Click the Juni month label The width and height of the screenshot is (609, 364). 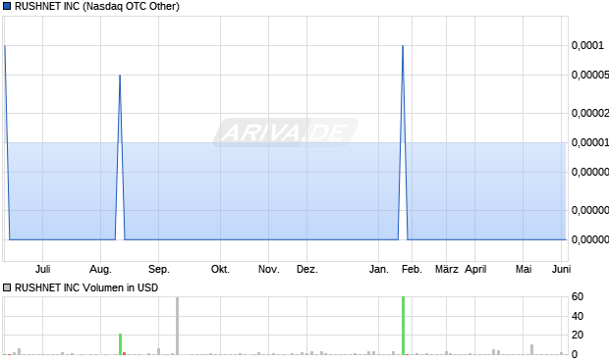click(x=561, y=269)
